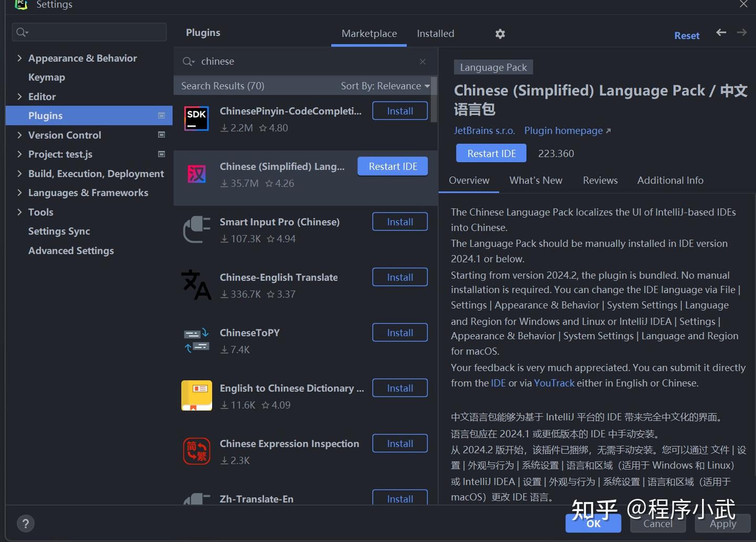Select Advanced Settings in the settings tree
This screenshot has height=542, width=756.
coord(71,250)
